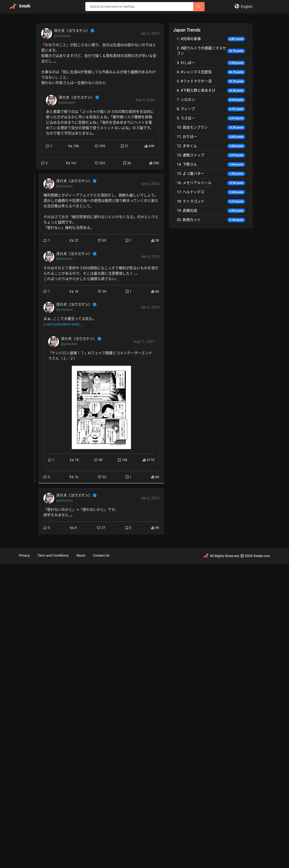Focus the username or hashtag search field
This screenshot has height=868, width=289.
click(x=139, y=6)
